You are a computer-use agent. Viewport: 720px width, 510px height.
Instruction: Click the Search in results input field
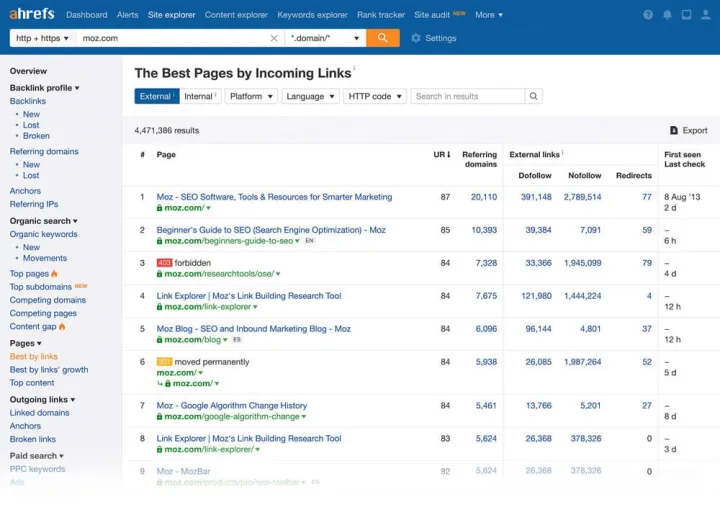pyautogui.click(x=467, y=96)
